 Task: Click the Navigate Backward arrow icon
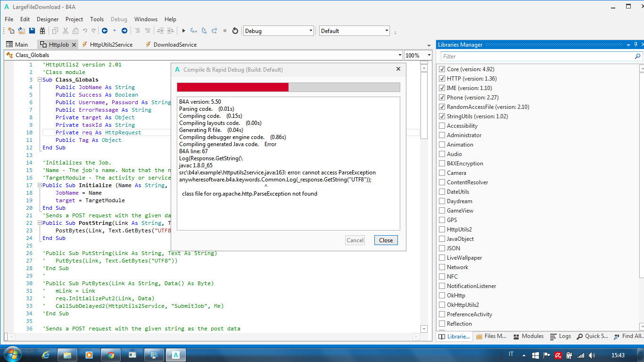click(105, 31)
